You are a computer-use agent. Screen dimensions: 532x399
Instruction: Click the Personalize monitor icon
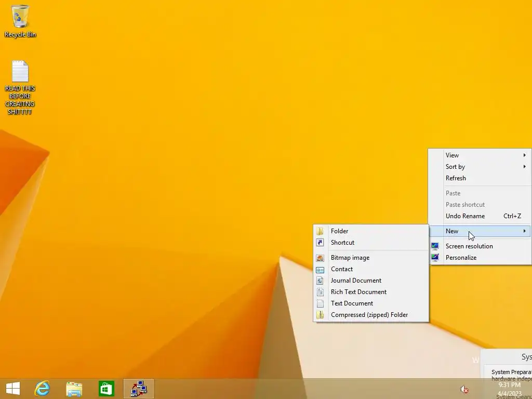click(435, 258)
